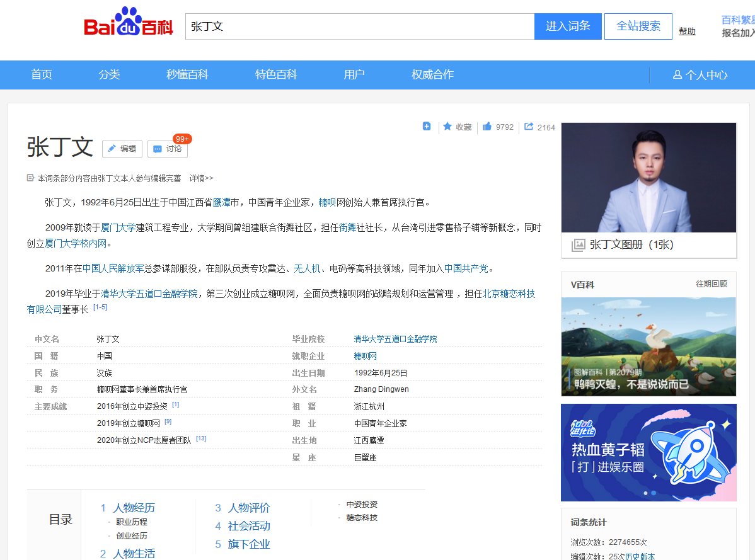
Task: Click the 编辑 edit button
Action: click(x=122, y=149)
